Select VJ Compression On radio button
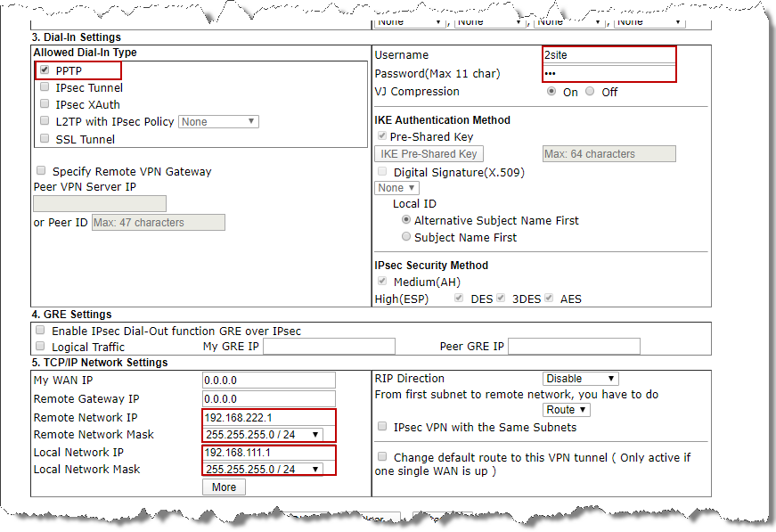 (x=551, y=92)
